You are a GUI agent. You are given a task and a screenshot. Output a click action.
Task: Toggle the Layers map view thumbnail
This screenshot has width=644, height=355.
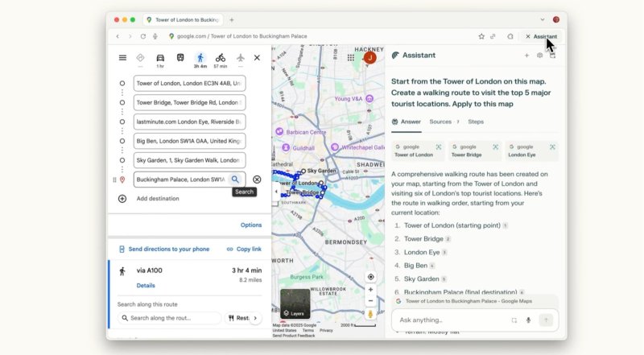pos(295,303)
